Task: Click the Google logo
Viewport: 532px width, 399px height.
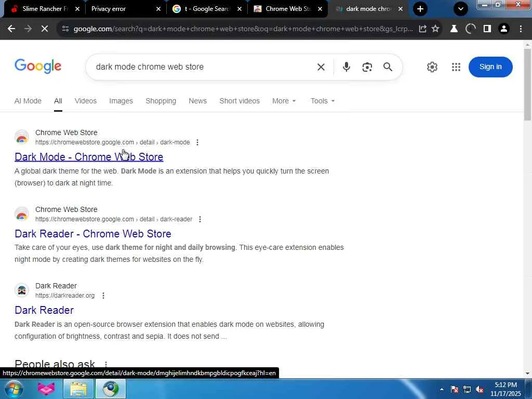Action: (x=38, y=66)
